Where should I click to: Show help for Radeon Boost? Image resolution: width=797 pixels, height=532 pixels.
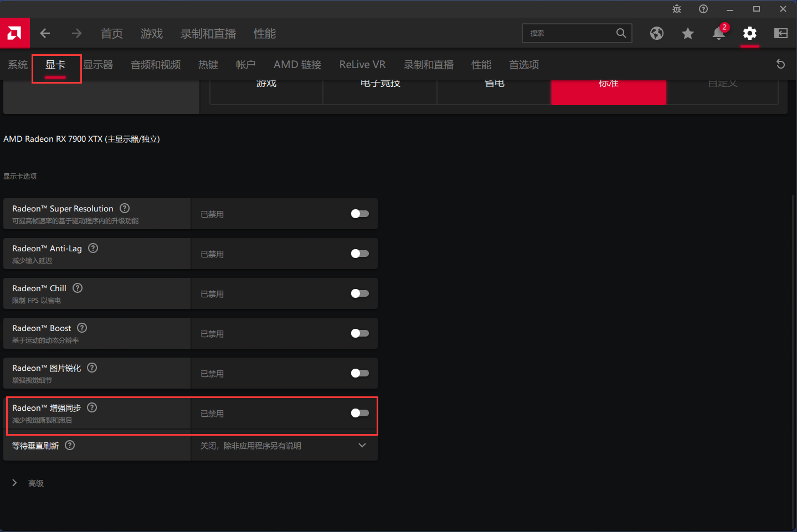click(x=82, y=328)
